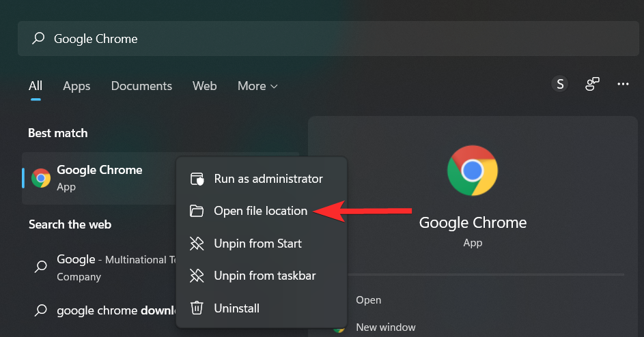The width and height of the screenshot is (644, 337).
Task: Switch to the Documents tab
Action: [141, 86]
